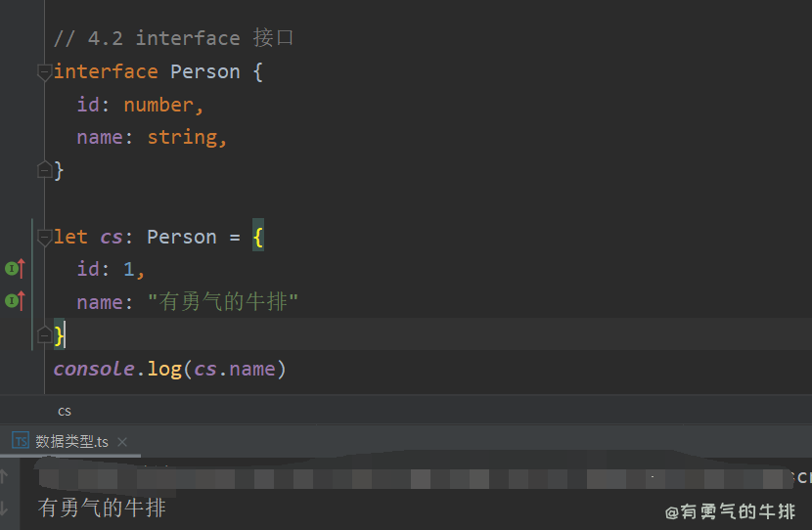Click Person type in let cs declaration
The image size is (812, 530).
click(181, 237)
